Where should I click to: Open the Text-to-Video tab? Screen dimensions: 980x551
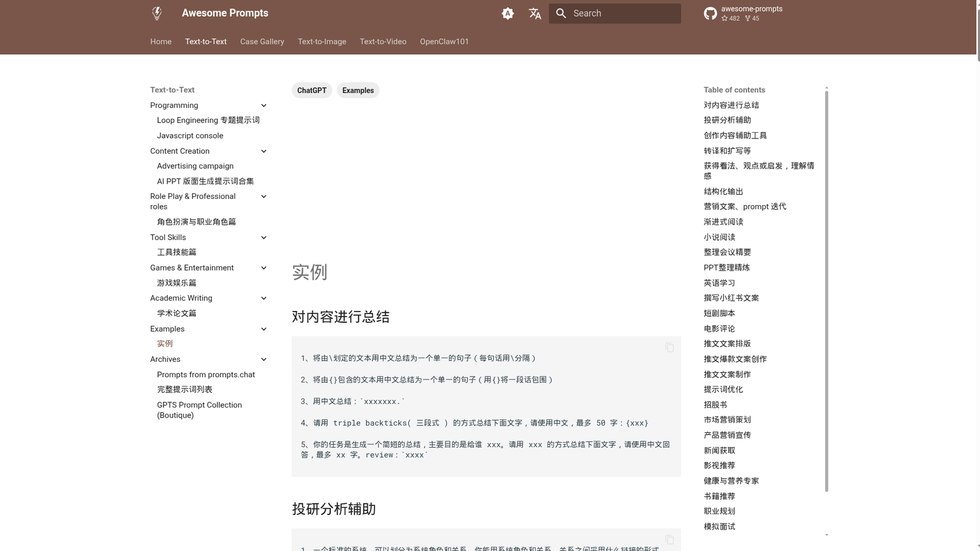point(383,42)
